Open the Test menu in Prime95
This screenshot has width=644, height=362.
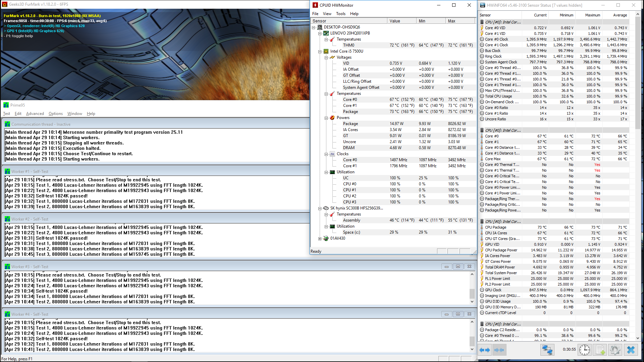tap(6, 114)
